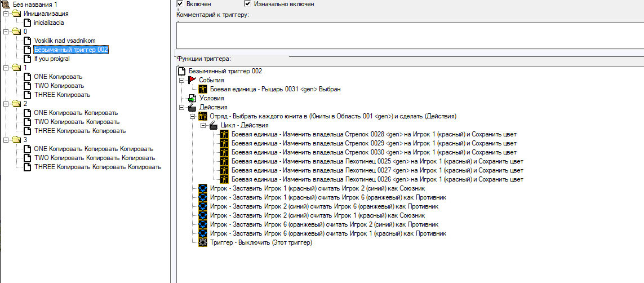The width and height of the screenshot is (644, 283).
Task: Collapse folder 1 in the trigger tree
Action: 6,68
